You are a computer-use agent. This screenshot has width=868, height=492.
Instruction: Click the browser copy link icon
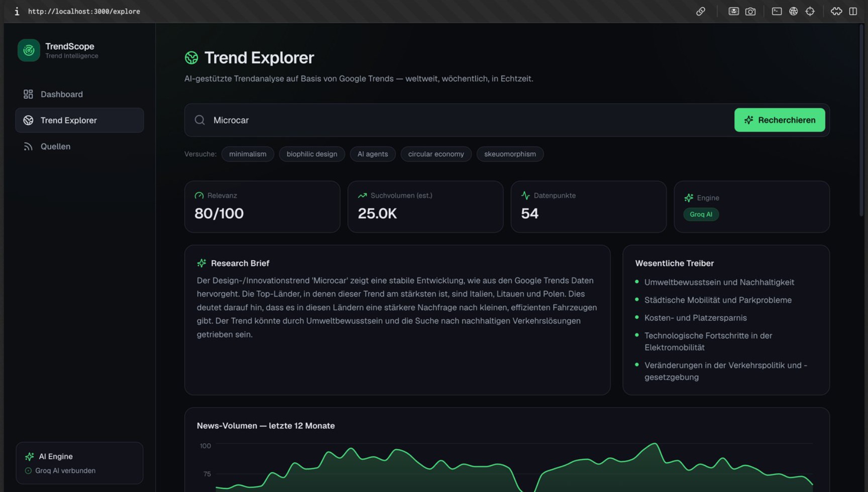click(700, 11)
